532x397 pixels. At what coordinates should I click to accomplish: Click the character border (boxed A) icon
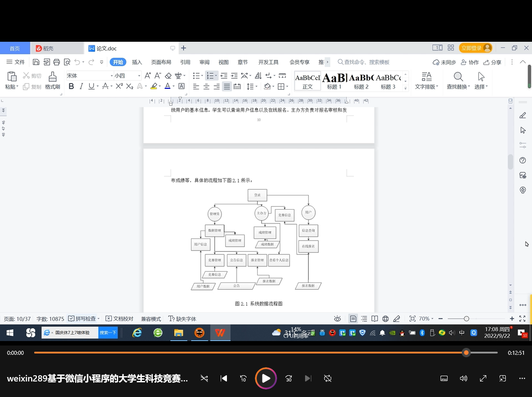[x=182, y=86]
